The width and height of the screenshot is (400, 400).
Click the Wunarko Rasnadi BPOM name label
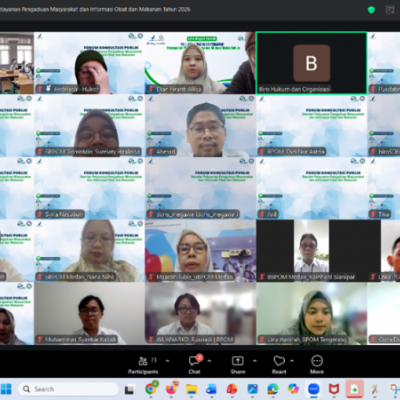coord(195,339)
